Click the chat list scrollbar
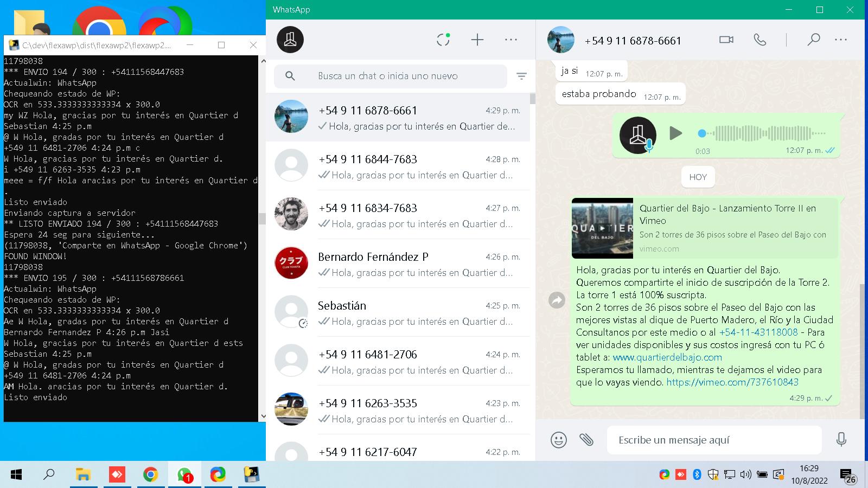868x488 pixels. pos(533,98)
